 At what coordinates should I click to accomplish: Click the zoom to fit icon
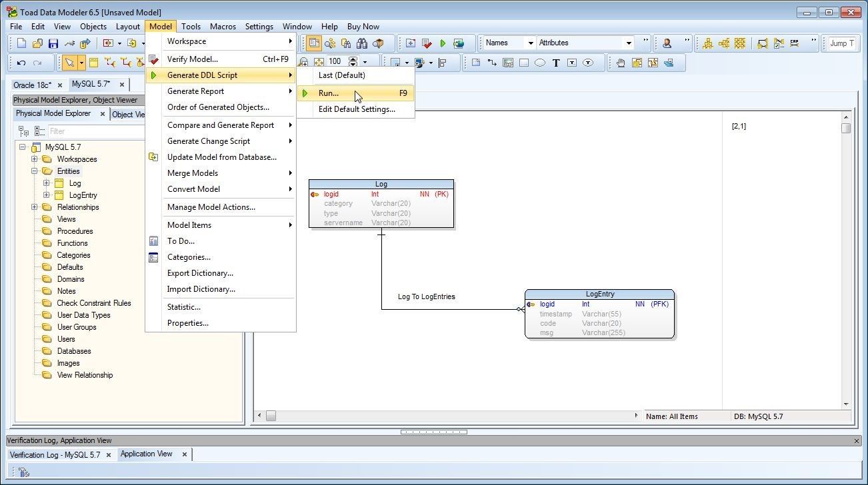(x=319, y=62)
